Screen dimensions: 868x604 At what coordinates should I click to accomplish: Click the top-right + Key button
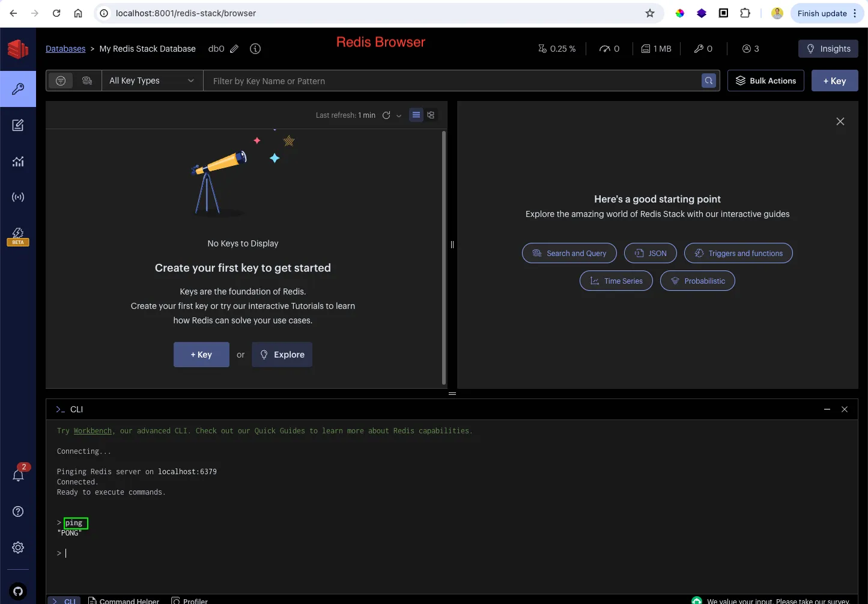click(x=834, y=81)
